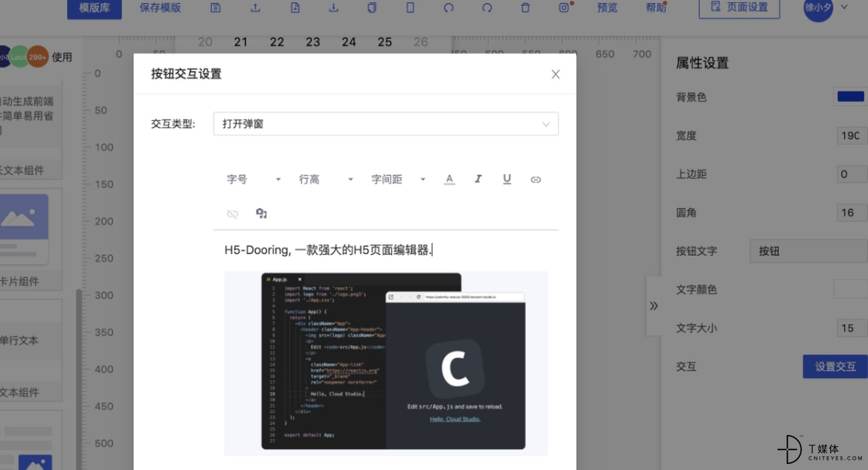Click the copy pages icon in top toolbar

(x=372, y=8)
